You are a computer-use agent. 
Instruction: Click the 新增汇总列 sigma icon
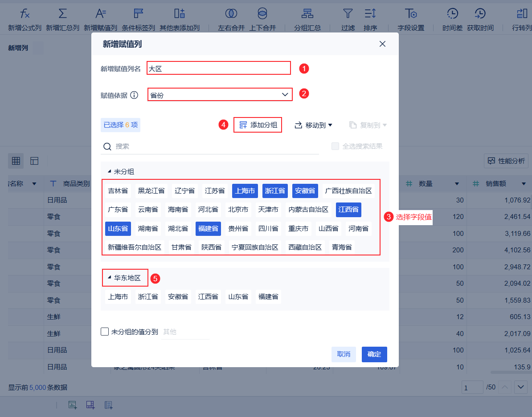(x=63, y=14)
